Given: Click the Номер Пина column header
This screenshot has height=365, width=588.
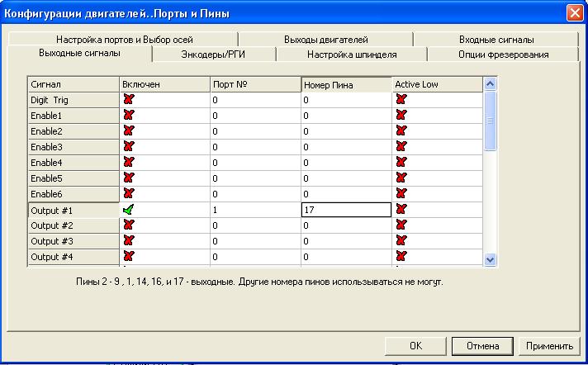Looking at the screenshot, I should click(x=347, y=85).
